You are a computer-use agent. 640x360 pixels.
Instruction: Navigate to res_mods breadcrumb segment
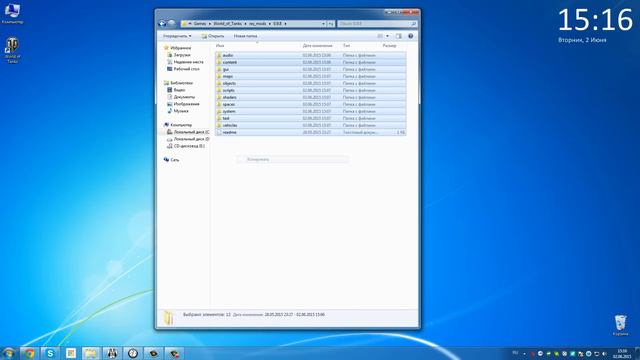[258, 24]
